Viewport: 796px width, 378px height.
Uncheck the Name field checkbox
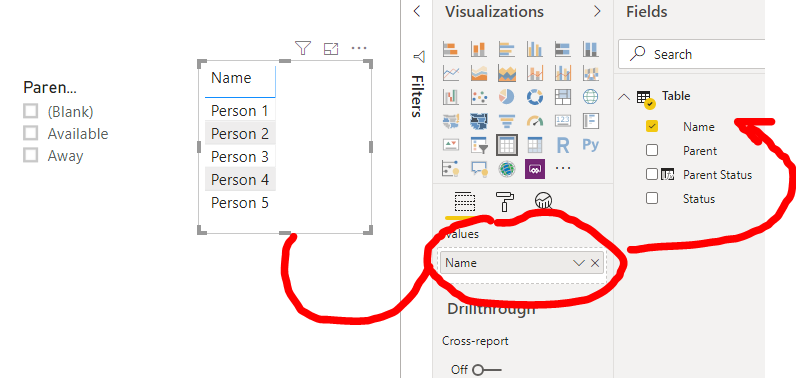(652, 126)
